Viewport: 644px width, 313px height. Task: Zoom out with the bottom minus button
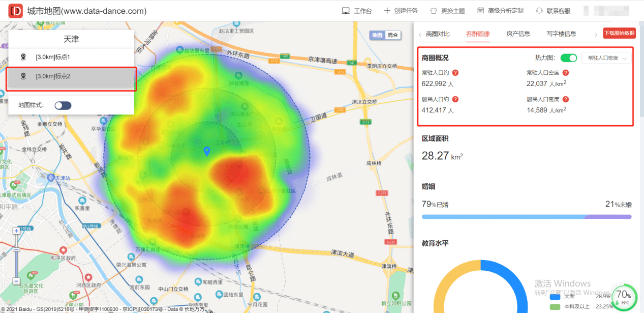pyautogui.click(x=16, y=281)
